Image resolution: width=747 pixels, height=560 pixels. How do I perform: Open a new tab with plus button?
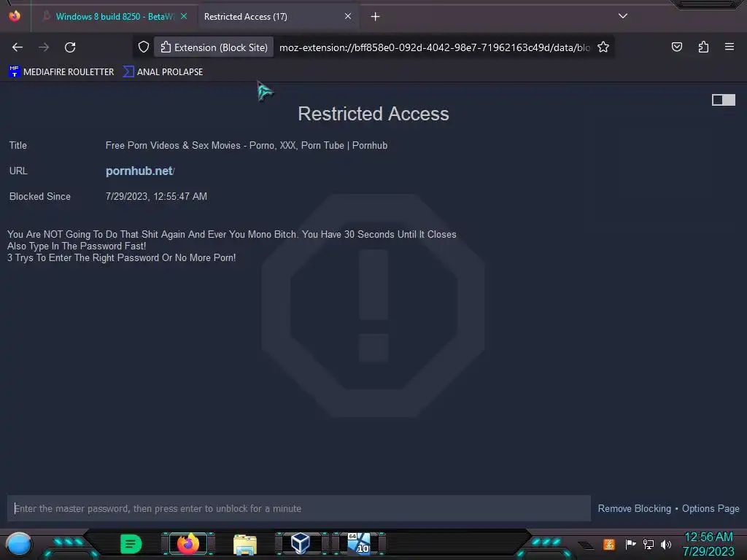point(376,17)
